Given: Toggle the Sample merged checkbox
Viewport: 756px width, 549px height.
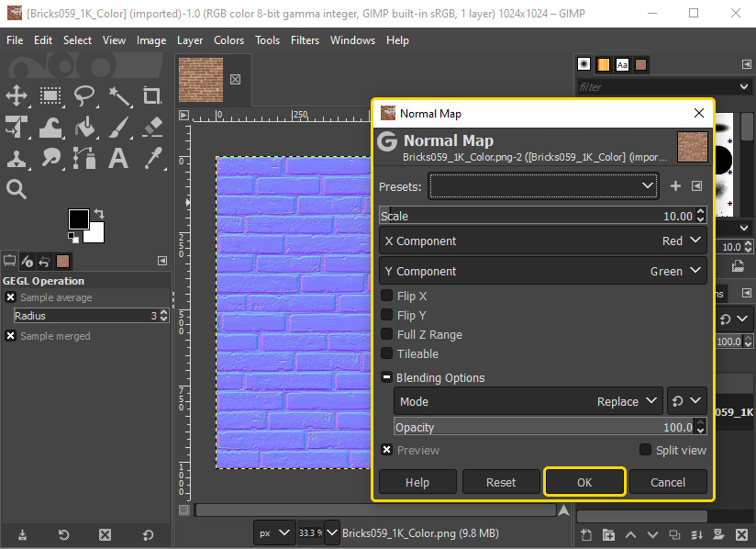Looking at the screenshot, I should coord(11,336).
